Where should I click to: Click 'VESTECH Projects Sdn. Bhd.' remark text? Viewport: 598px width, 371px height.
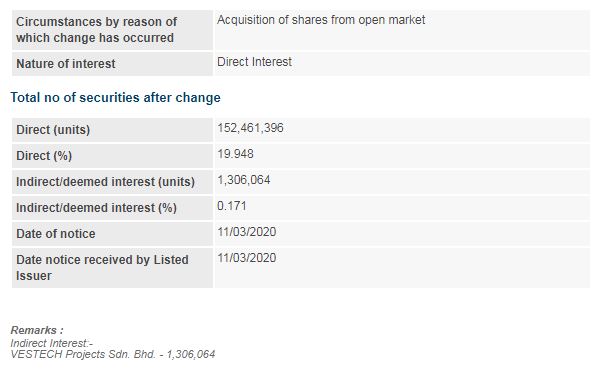[x=83, y=354]
